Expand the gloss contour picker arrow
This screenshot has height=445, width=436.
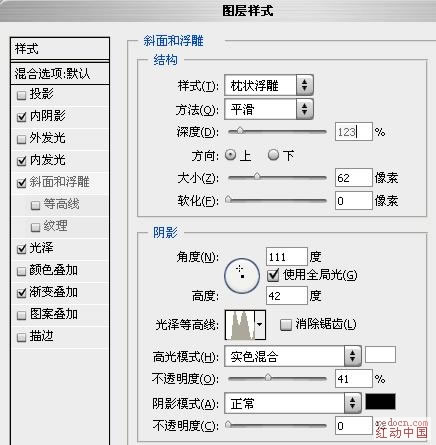pyautogui.click(x=260, y=325)
